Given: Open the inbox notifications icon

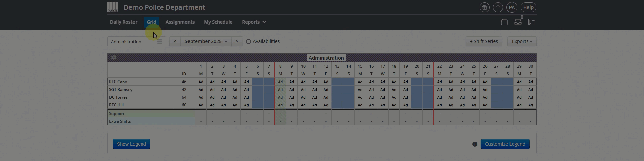Looking at the screenshot, I should point(518,22).
